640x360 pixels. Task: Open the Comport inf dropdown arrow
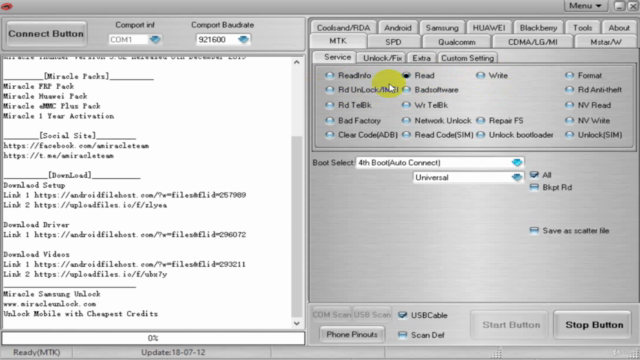click(x=155, y=40)
